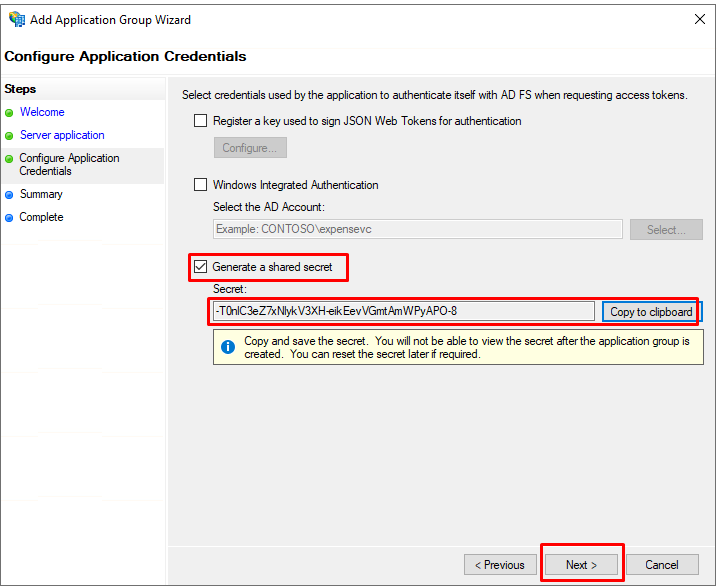Select the Summary step in sidebar
This screenshot has height=586, width=717.
coord(41,194)
